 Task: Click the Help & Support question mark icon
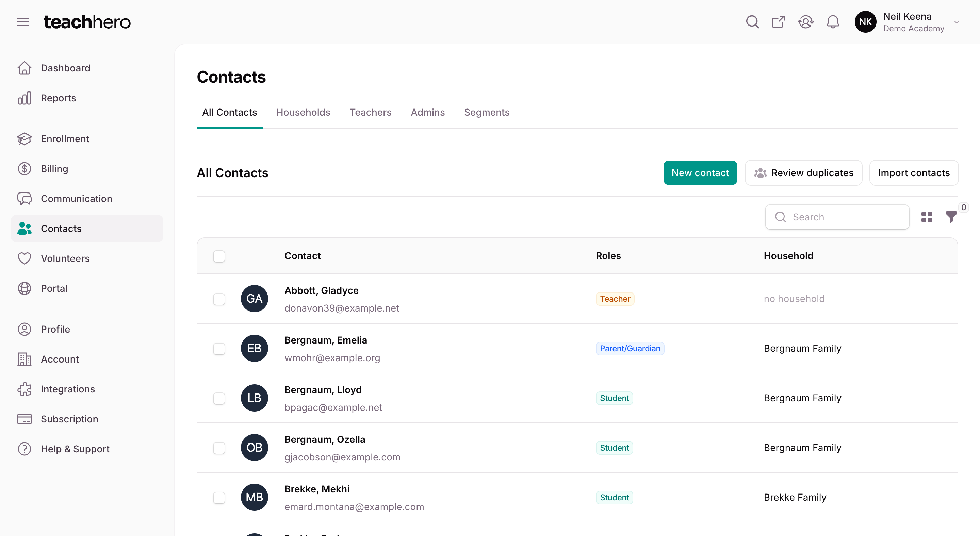24,449
